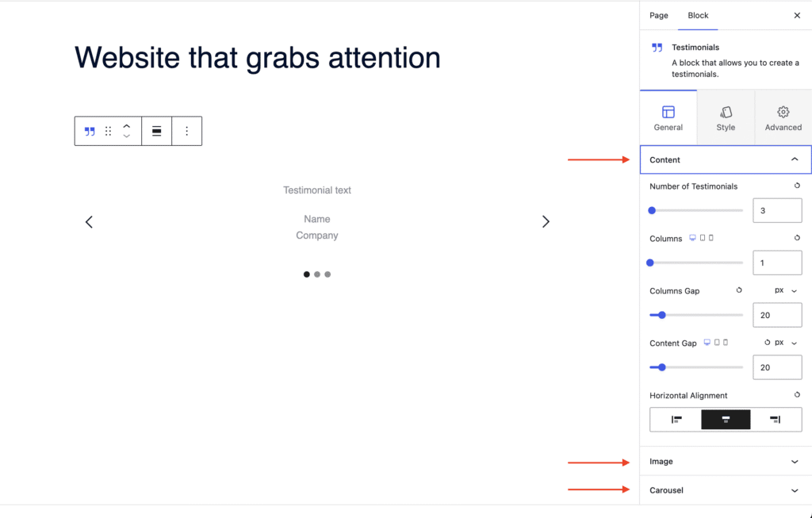The height and width of the screenshot is (518, 812).
Task: Click the Testimonials quote icon in block toolbar
Action: [x=90, y=132]
